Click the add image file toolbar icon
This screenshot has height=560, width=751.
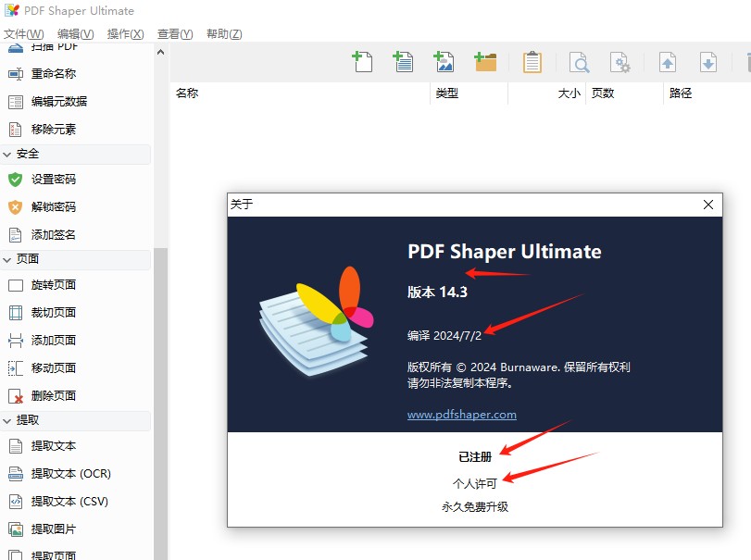tap(444, 62)
